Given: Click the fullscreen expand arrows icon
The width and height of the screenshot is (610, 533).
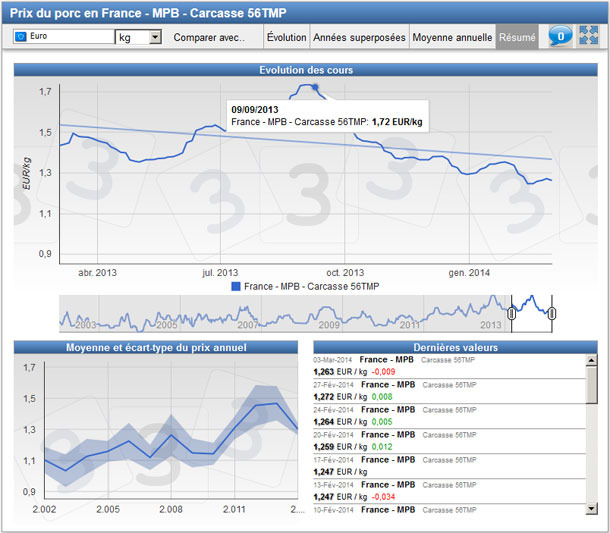Looking at the screenshot, I should pyautogui.click(x=589, y=37).
